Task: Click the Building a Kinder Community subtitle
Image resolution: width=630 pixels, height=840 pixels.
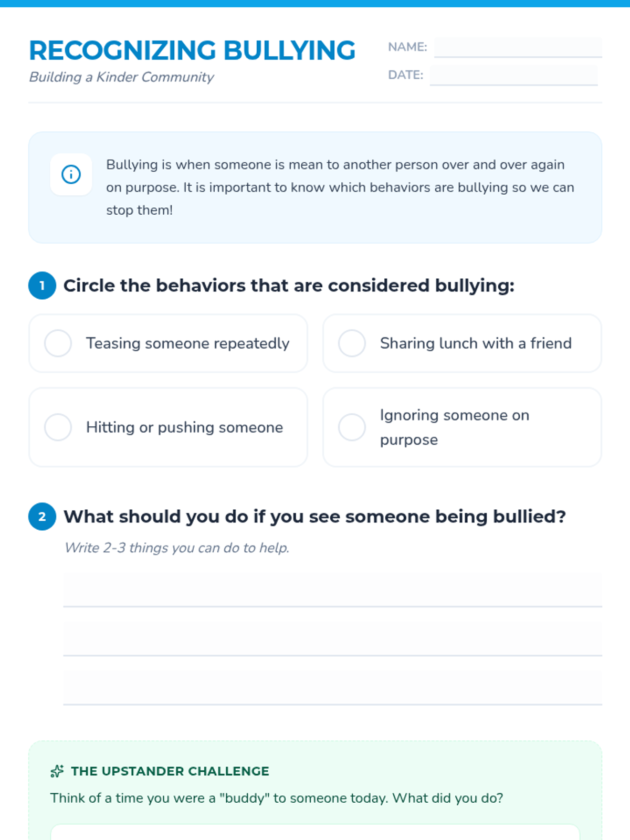Action: pyautogui.click(x=121, y=77)
